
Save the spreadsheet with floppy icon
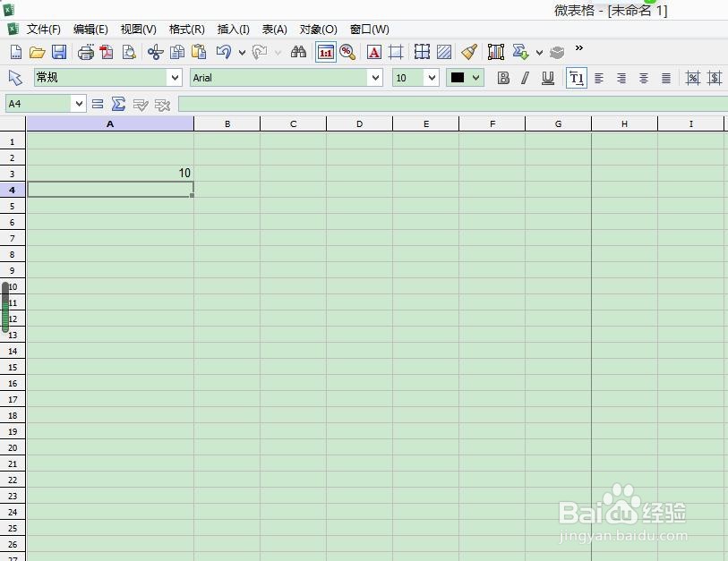coord(59,52)
